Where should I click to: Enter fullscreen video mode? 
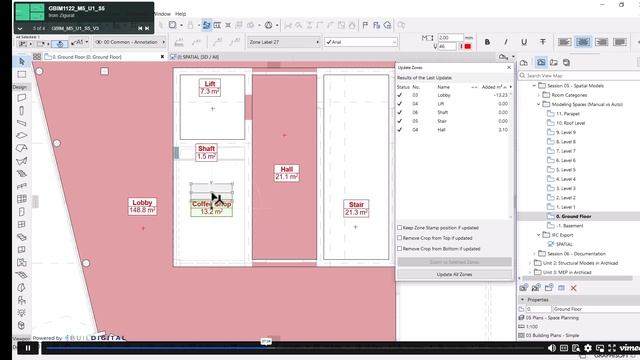click(612, 348)
